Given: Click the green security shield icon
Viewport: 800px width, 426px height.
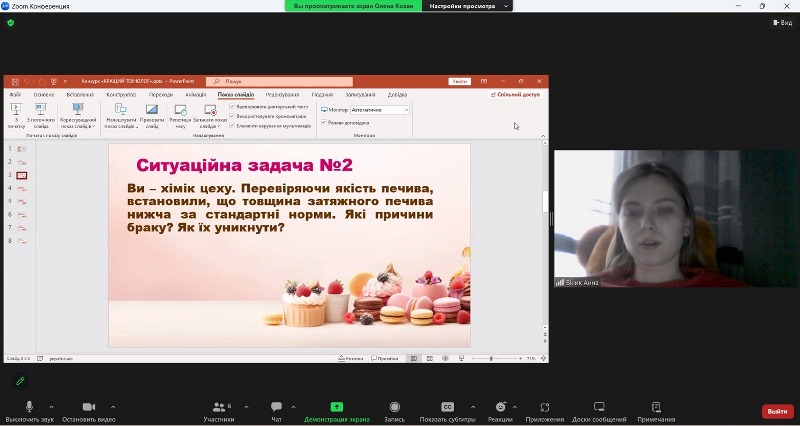Looking at the screenshot, I should click(x=11, y=23).
